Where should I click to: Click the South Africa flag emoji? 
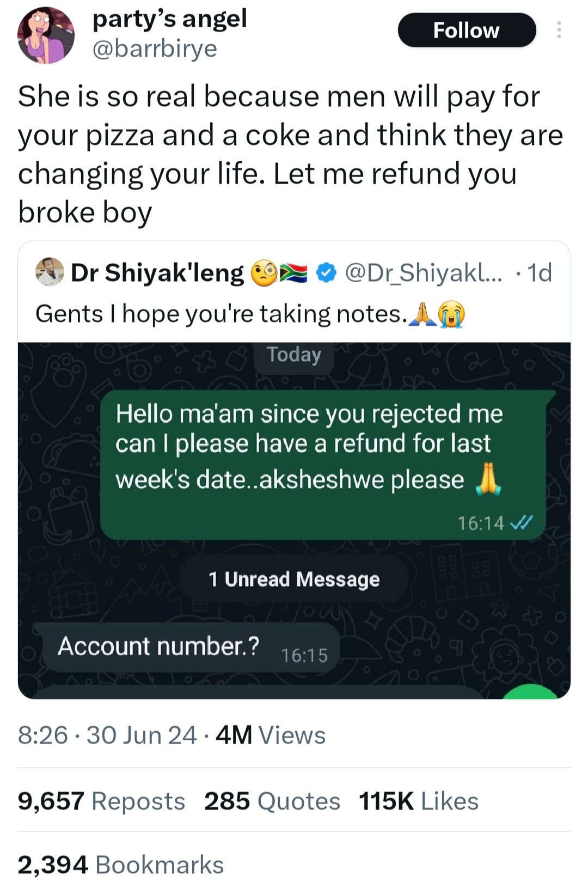coord(294,273)
